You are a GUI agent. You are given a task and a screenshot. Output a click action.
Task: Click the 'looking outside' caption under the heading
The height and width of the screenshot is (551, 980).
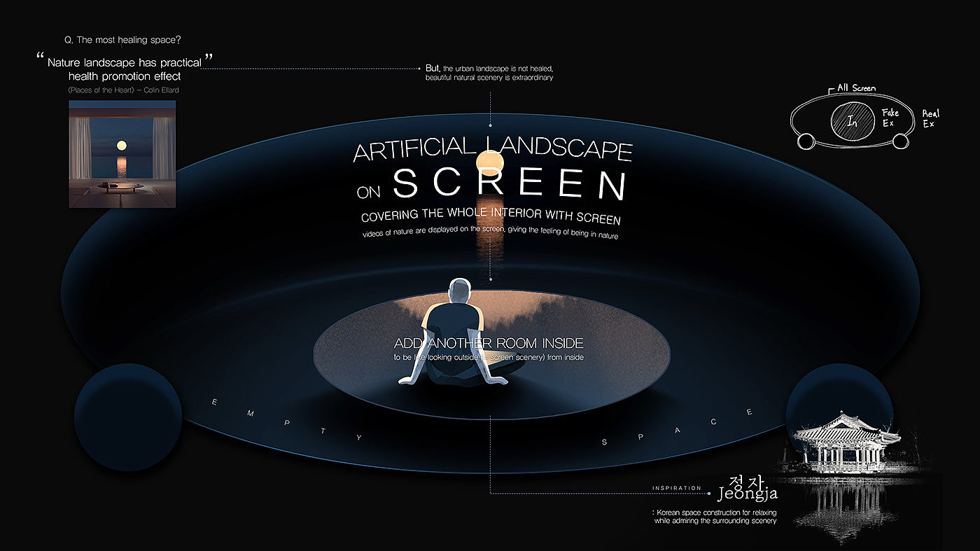(489, 358)
